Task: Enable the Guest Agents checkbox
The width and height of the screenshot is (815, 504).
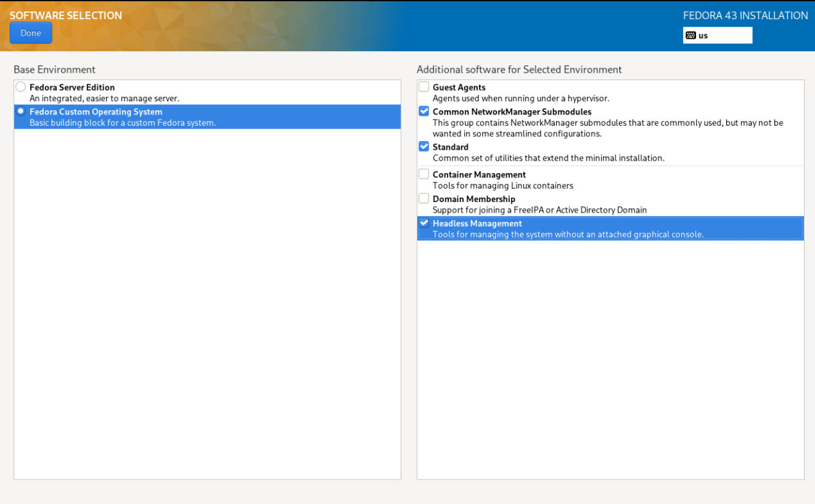Action: [424, 87]
